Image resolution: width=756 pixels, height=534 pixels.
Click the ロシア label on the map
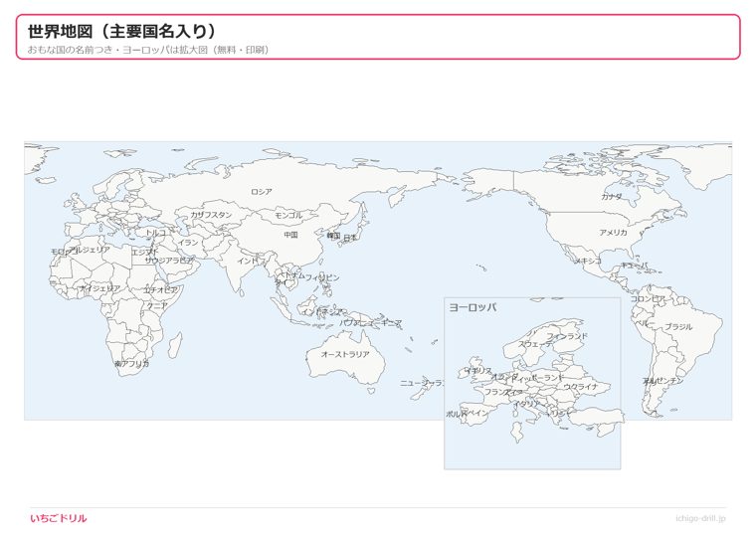[x=262, y=192]
